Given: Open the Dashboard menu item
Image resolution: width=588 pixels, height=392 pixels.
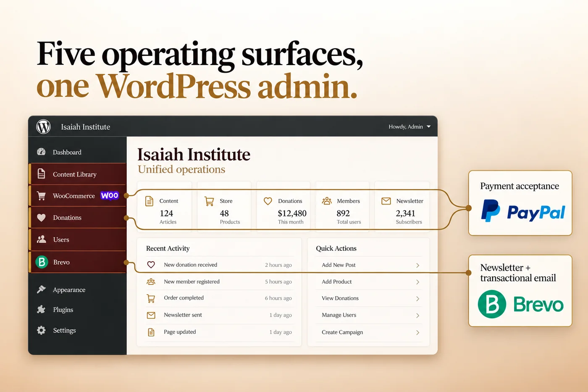Looking at the screenshot, I should (78, 152).
